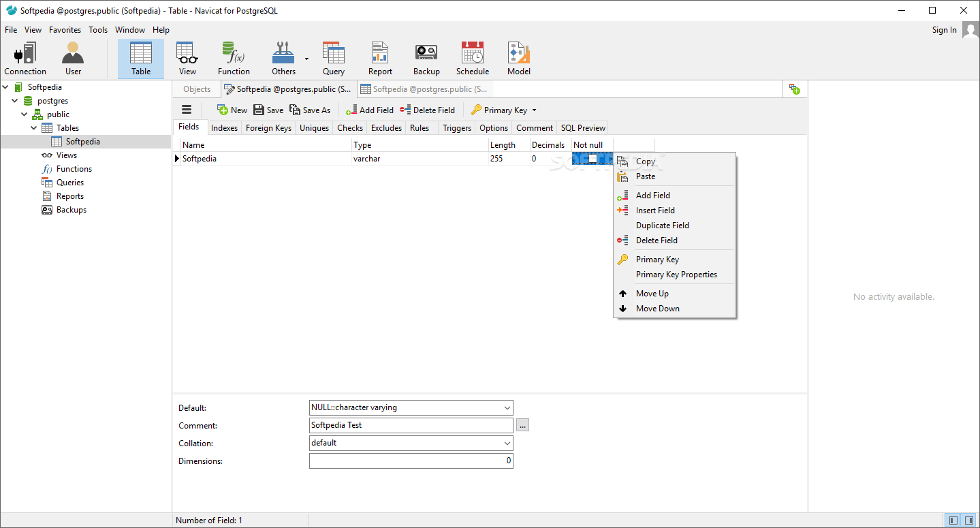The height and width of the screenshot is (528, 980).
Task: Toggle the Not null checkbox for Softpedia field
Action: tap(592, 159)
